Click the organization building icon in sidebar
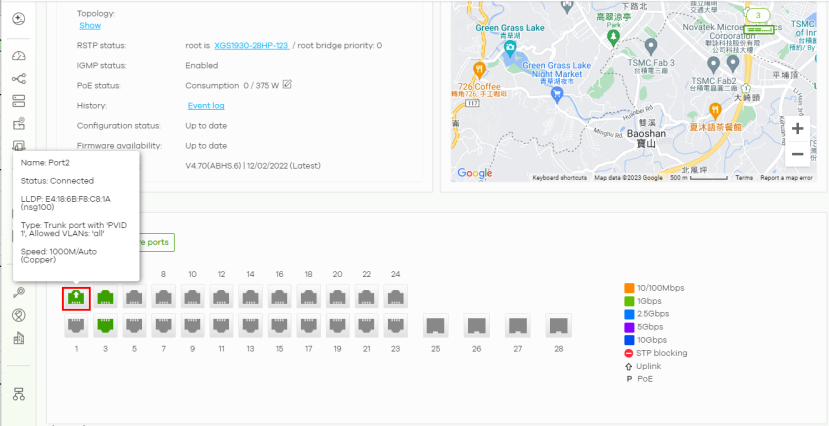Image resolution: width=829 pixels, height=426 pixels. [18, 339]
